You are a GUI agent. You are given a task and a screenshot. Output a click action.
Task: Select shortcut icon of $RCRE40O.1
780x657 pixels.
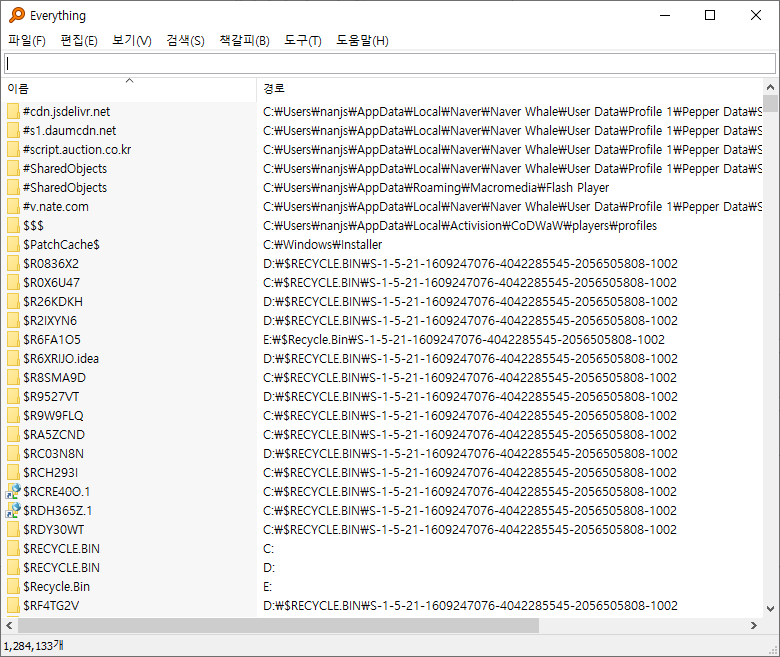click(13, 491)
